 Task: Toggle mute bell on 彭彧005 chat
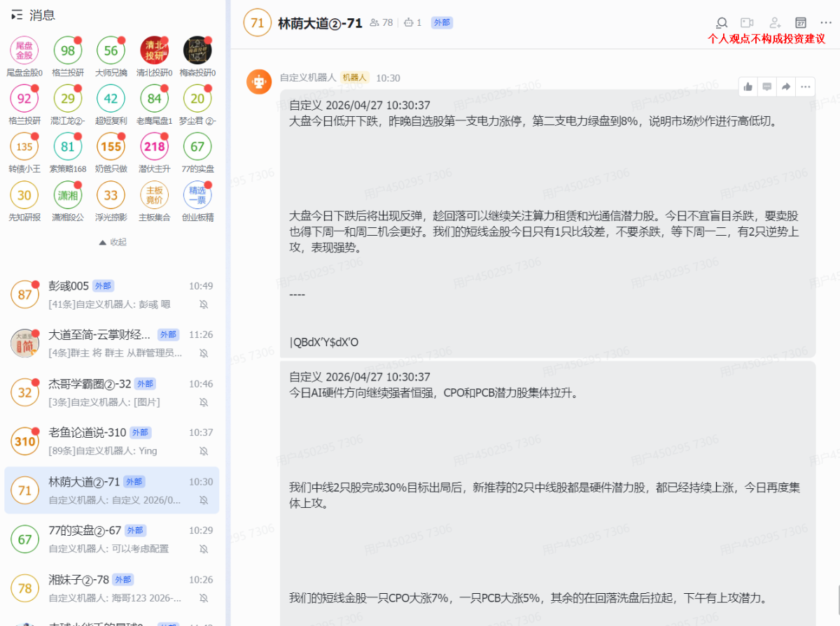pyautogui.click(x=204, y=304)
